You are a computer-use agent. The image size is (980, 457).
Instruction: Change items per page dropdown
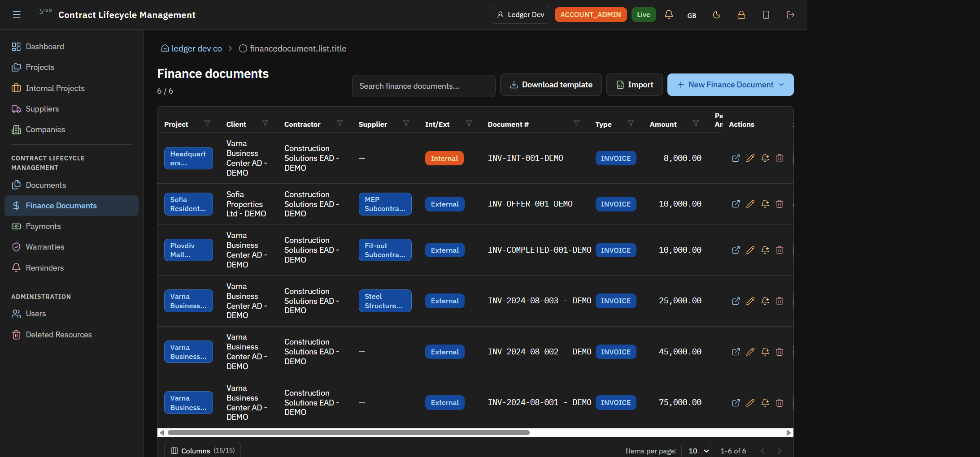(x=696, y=451)
